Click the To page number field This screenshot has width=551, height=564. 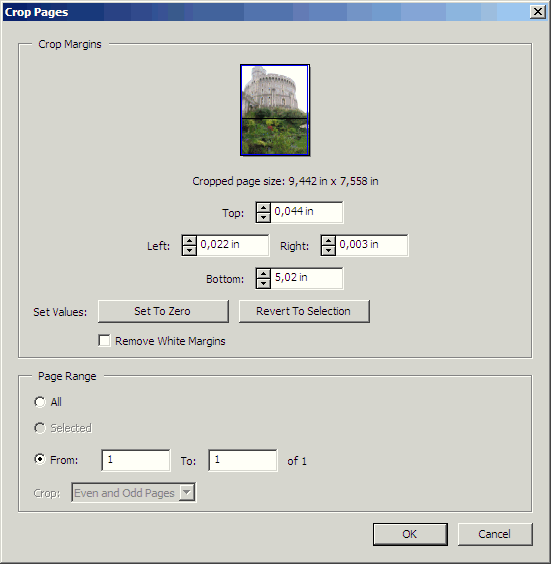coord(243,460)
